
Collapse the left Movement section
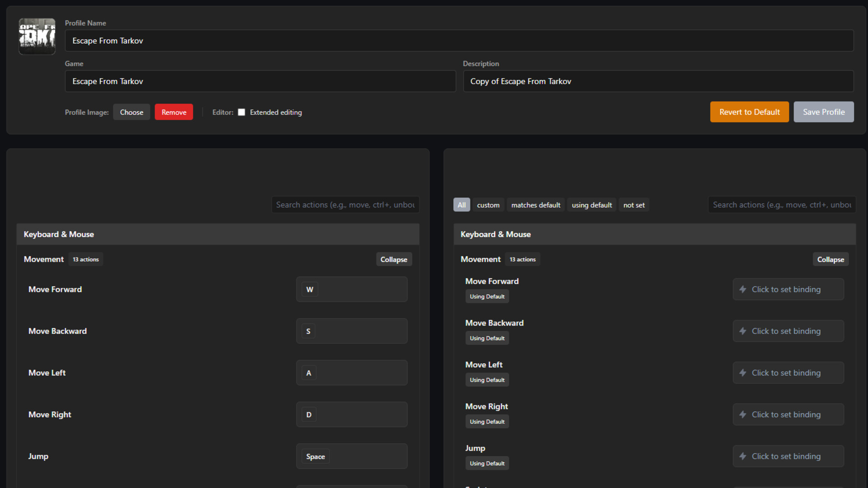(x=394, y=259)
